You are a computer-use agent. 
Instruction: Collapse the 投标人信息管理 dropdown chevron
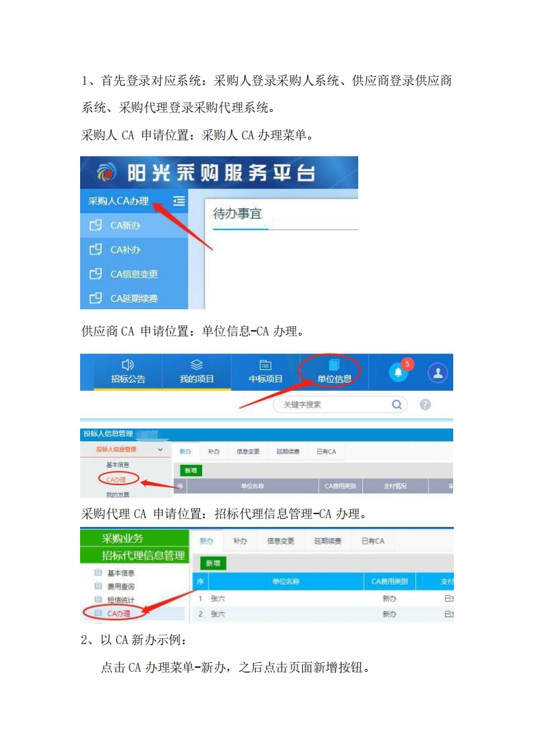[160, 449]
